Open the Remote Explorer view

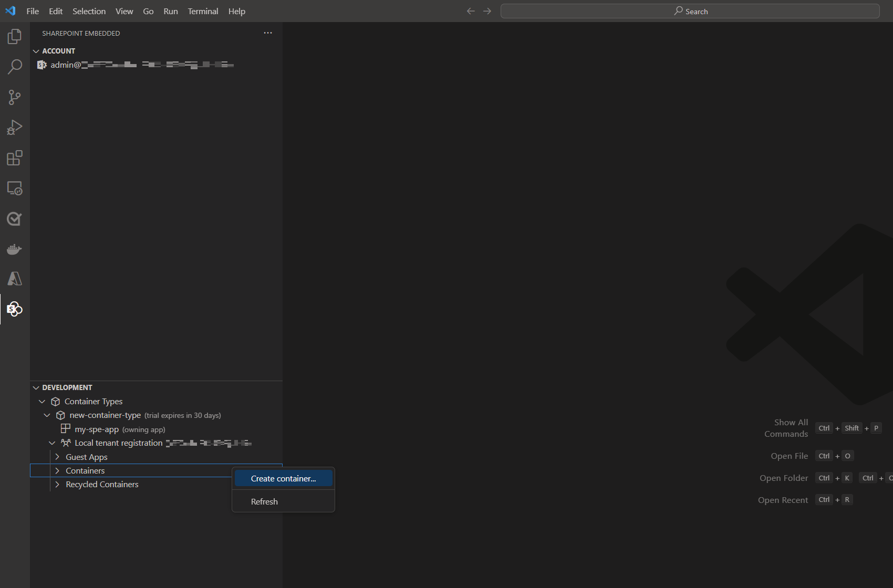coord(14,188)
